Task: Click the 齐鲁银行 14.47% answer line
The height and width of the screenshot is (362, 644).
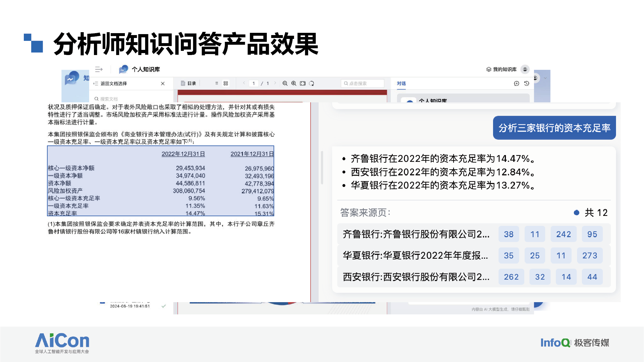Action: 443,159
